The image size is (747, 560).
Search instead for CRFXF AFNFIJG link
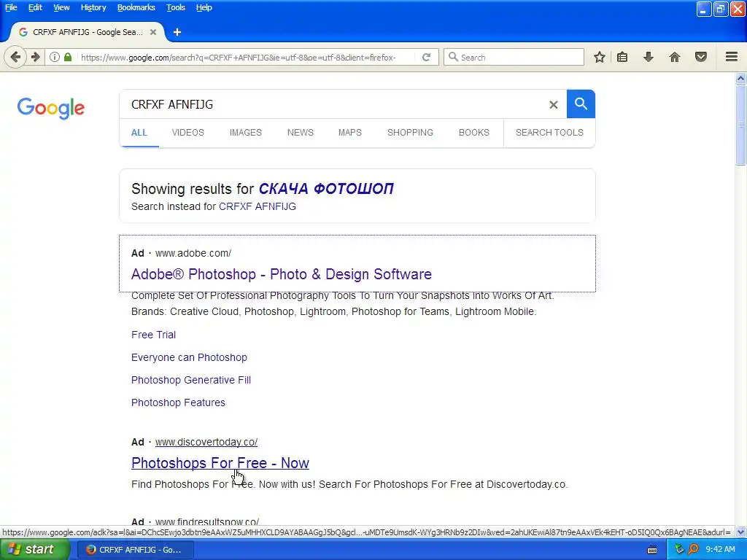click(258, 206)
